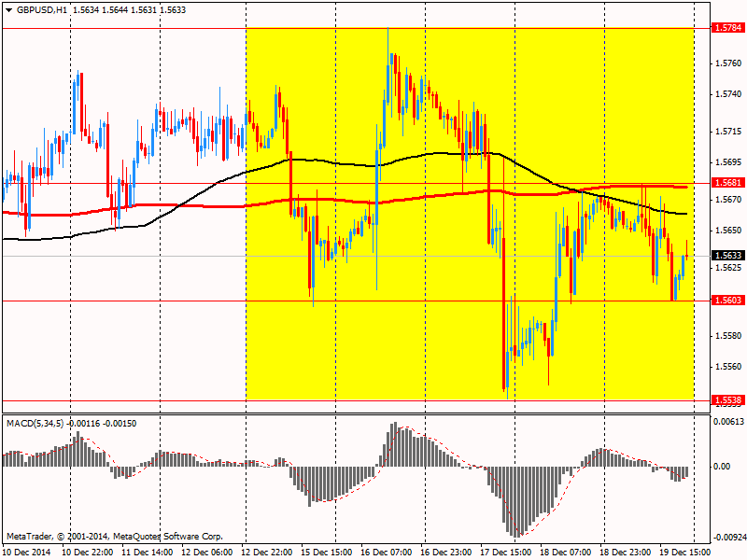Click the 1.5760 price axis value
Viewport: 747px width, 560px height.
pos(728,63)
